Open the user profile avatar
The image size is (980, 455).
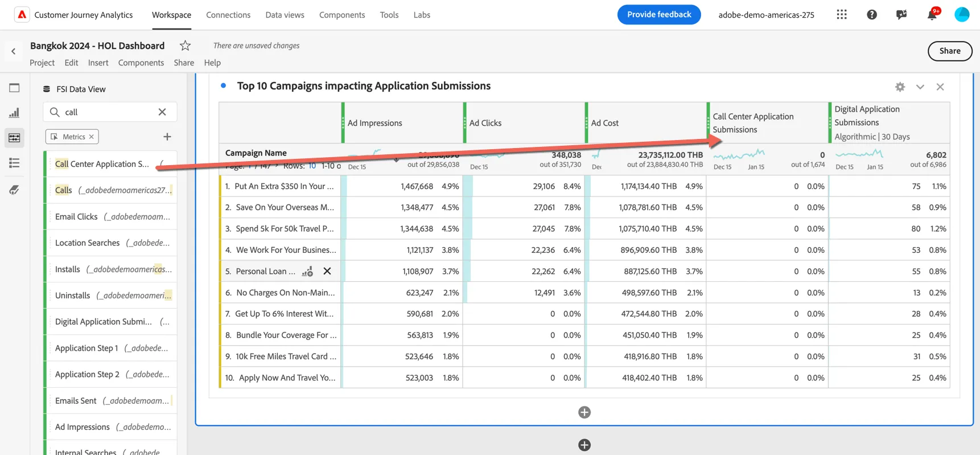pyautogui.click(x=962, y=15)
